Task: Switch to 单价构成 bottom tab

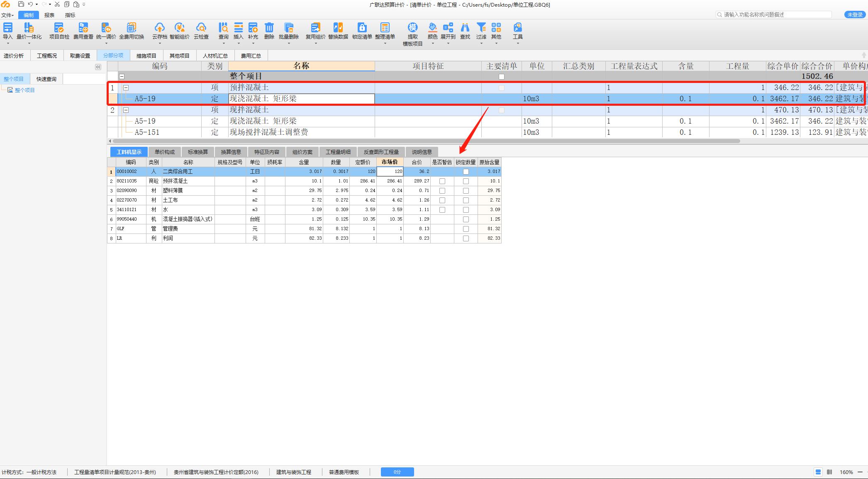Action: [165, 152]
